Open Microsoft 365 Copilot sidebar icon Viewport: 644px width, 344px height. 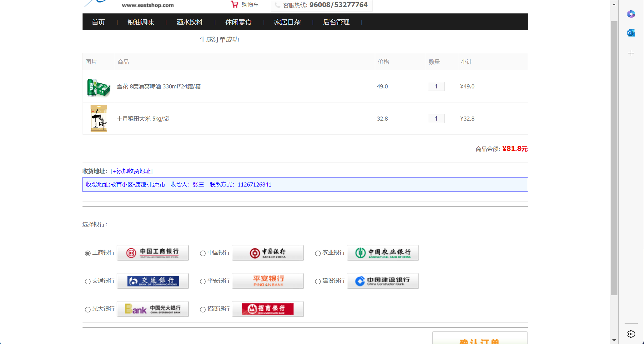tap(631, 14)
